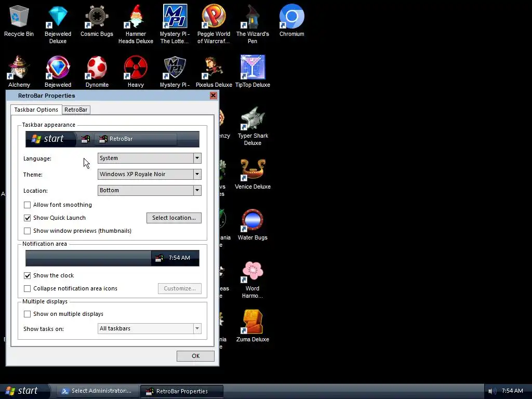
Task: Open the Theme dropdown showing Royale Noir
Action: 150,175
